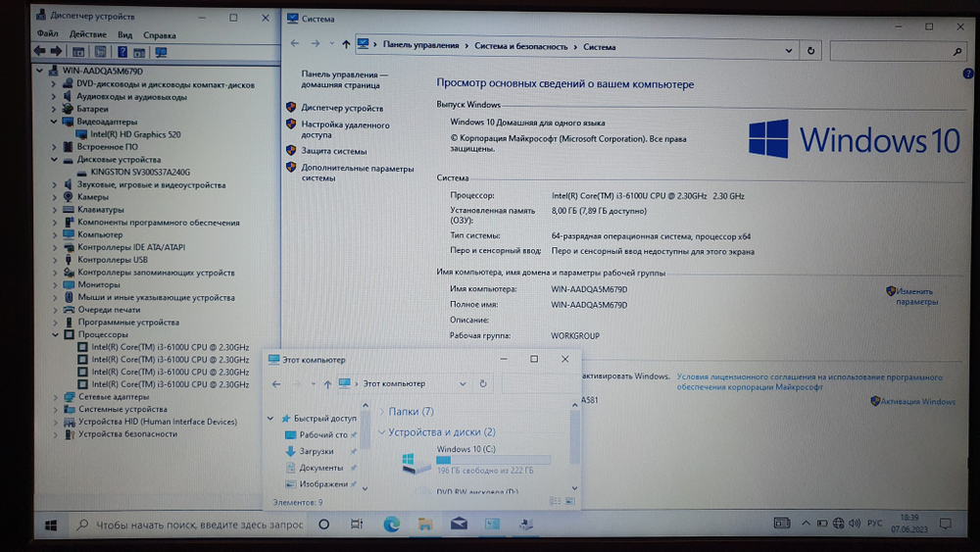Screen dimensions: 980x552
Task: Select Загрузки in Explorer quick access
Action: pyautogui.click(x=317, y=451)
